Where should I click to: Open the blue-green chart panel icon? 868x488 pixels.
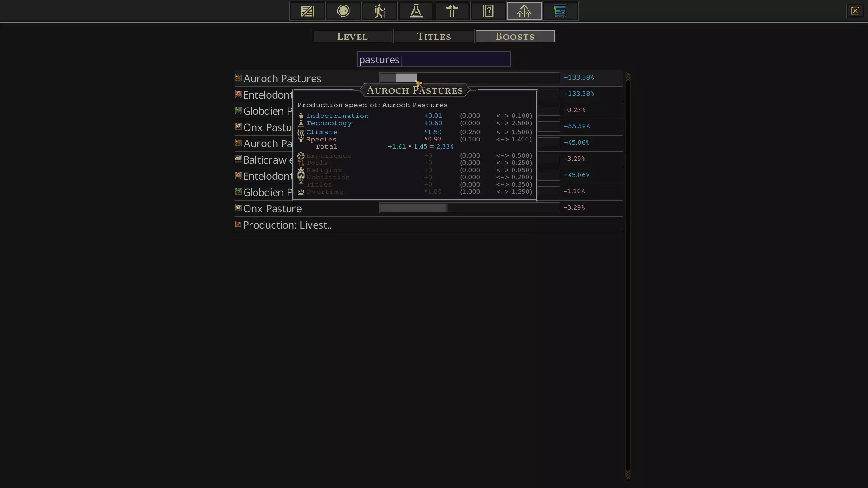coord(560,11)
